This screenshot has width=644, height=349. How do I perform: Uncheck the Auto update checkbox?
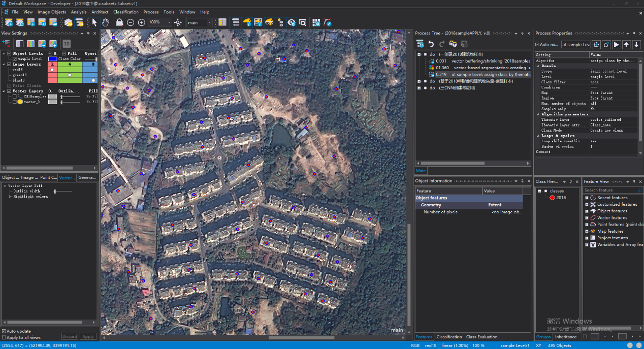4,331
